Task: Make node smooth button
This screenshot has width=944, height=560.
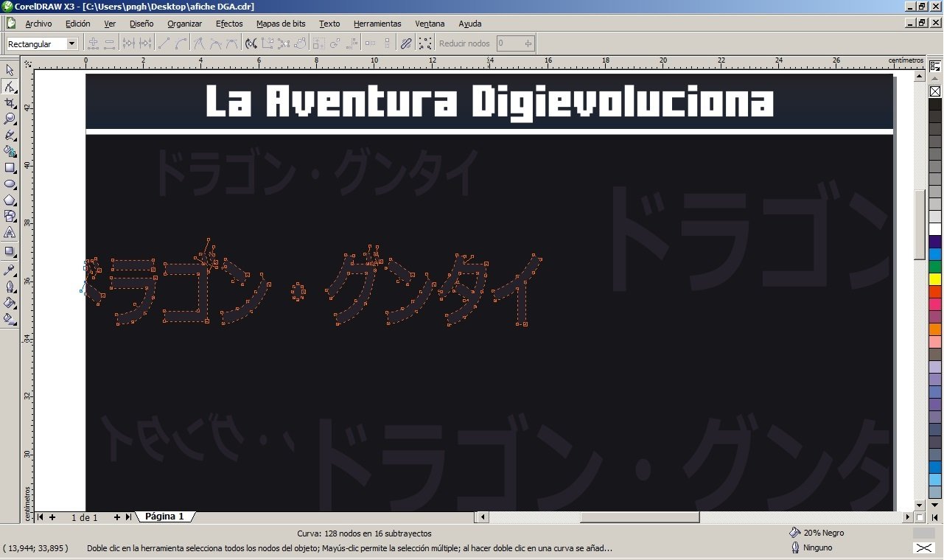Action: [215, 43]
